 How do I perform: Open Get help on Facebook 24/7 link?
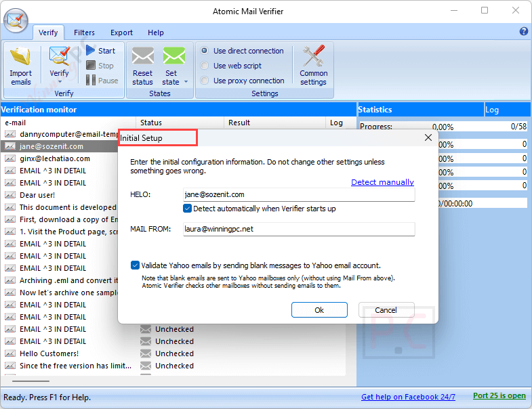coord(408,397)
